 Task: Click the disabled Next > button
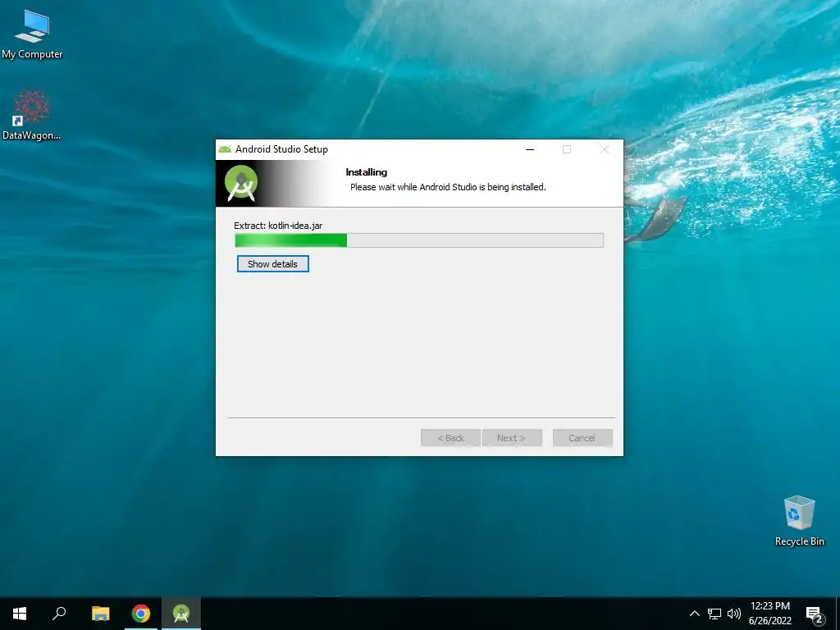click(x=512, y=438)
